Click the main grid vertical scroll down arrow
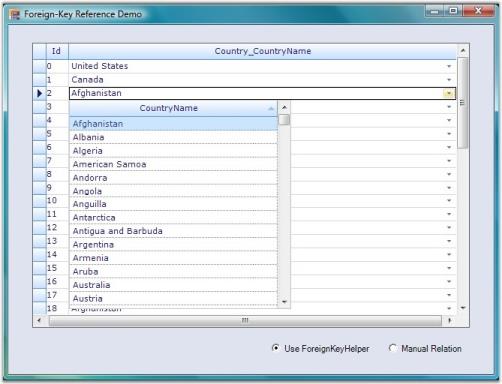The image size is (502, 384). [463, 308]
